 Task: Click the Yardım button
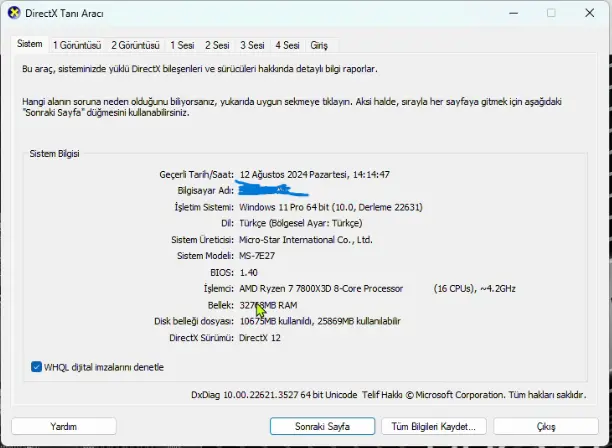64,426
